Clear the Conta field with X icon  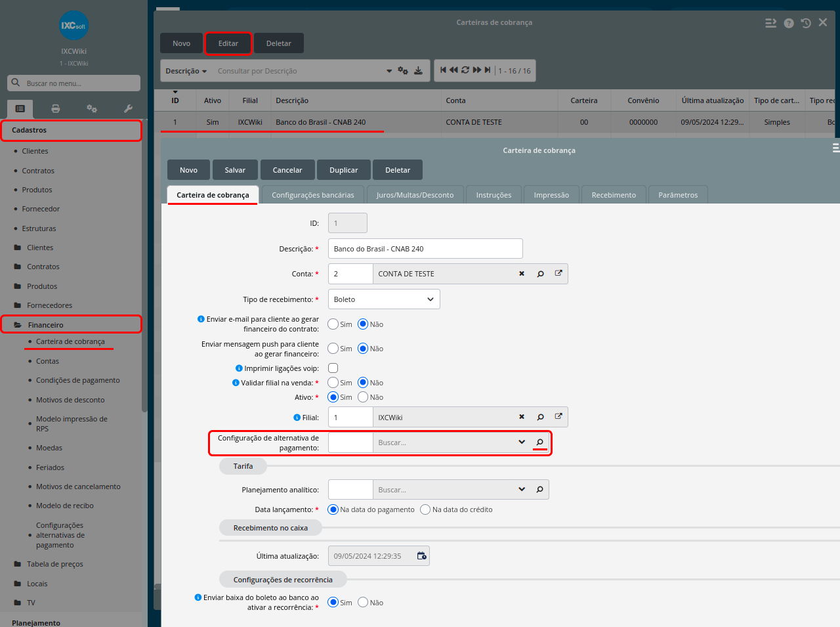(522, 274)
